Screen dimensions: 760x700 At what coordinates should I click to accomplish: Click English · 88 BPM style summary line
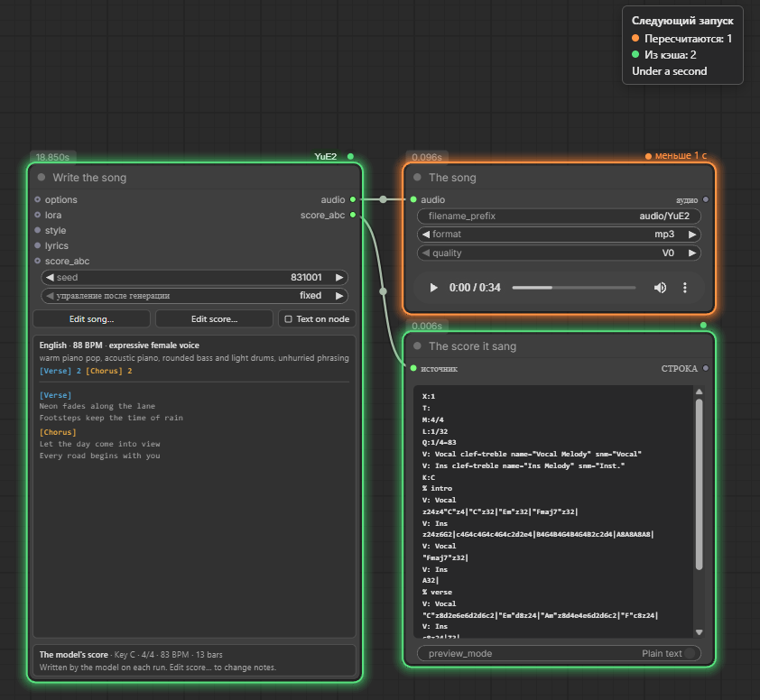(119, 345)
